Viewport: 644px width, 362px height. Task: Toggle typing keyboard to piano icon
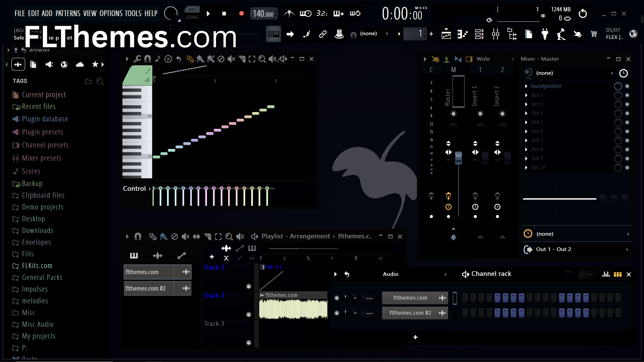(273, 34)
